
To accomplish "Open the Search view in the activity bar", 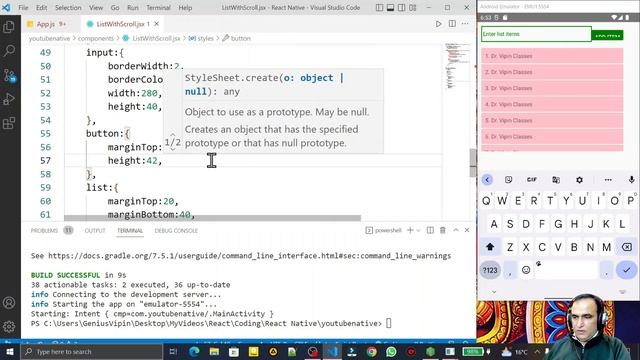I will [x=9, y=51].
